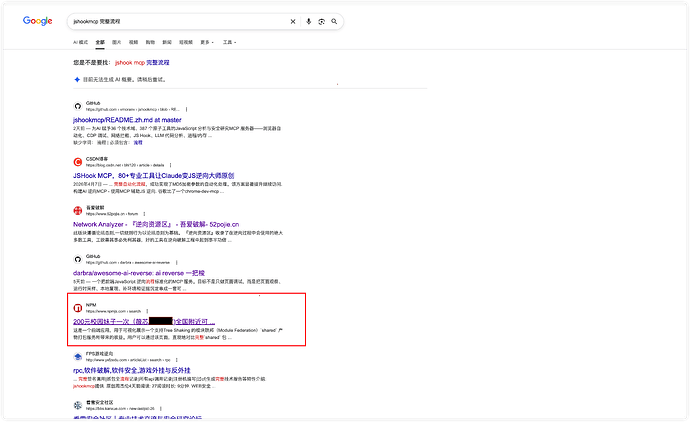Click the blue 流程 must-include link

[x=138, y=143]
